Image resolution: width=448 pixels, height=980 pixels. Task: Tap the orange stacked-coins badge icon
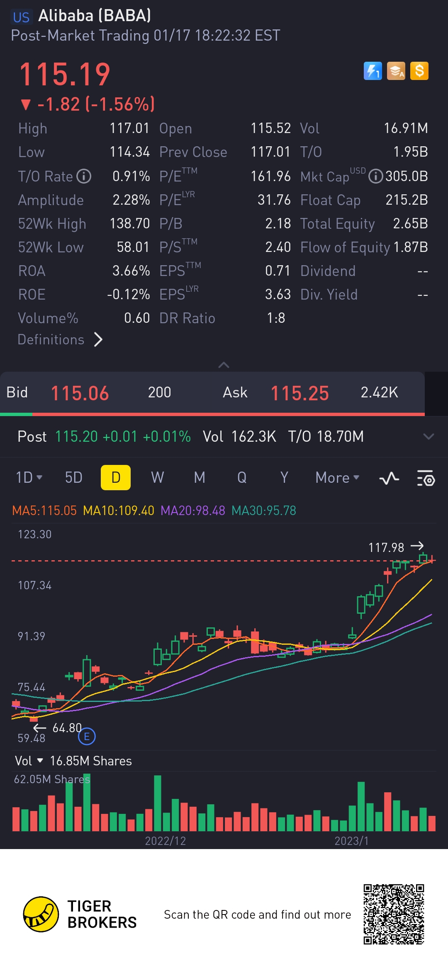click(x=396, y=71)
